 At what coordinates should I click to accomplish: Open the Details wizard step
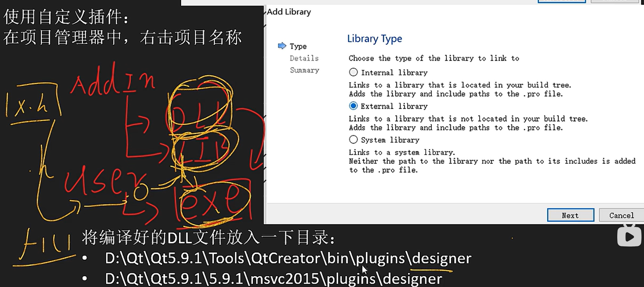point(304,58)
